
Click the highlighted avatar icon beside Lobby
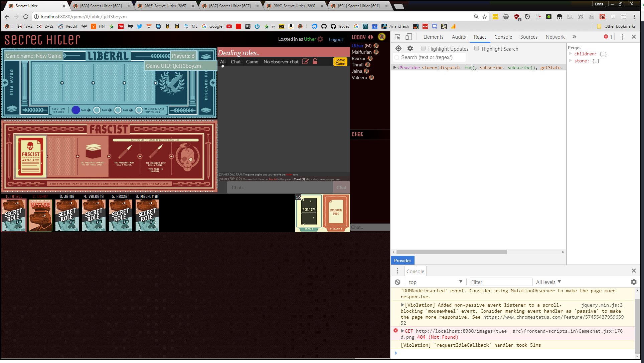pyautogui.click(x=382, y=37)
